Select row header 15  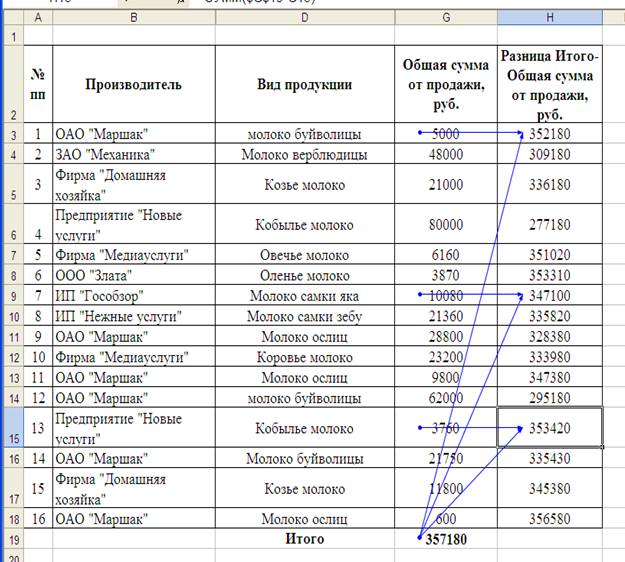pos(11,429)
